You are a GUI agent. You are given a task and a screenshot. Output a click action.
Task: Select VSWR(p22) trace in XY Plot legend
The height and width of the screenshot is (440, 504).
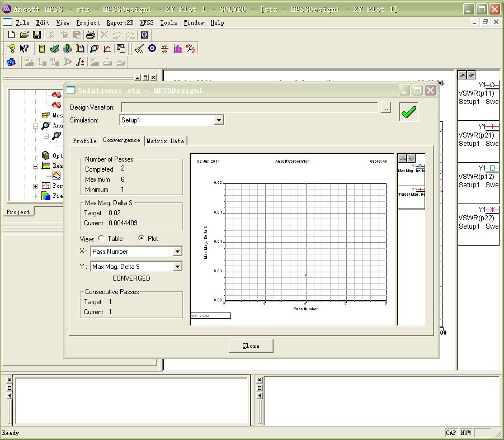(x=479, y=225)
